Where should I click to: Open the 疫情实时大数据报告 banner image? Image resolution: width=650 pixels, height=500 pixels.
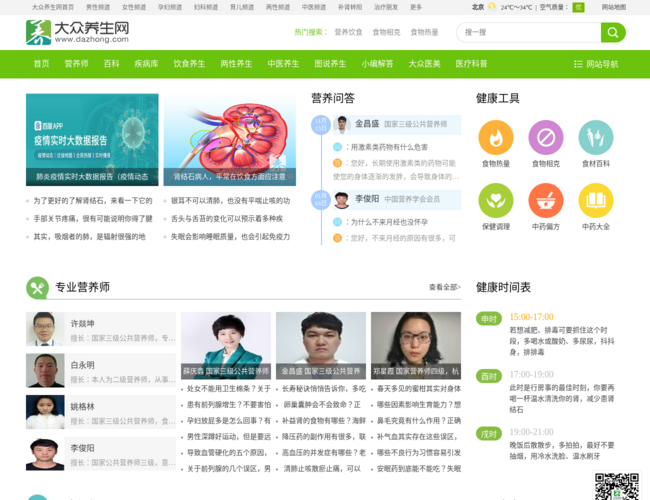[92, 140]
